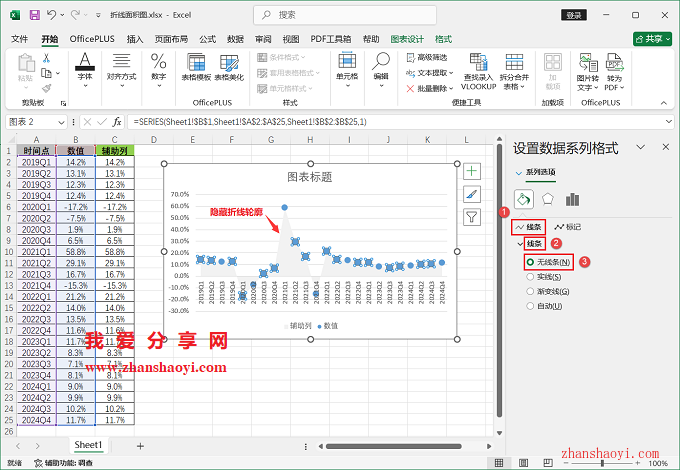The image size is (680, 470).
Task: Click the 共享 Share button
Action: [652, 39]
